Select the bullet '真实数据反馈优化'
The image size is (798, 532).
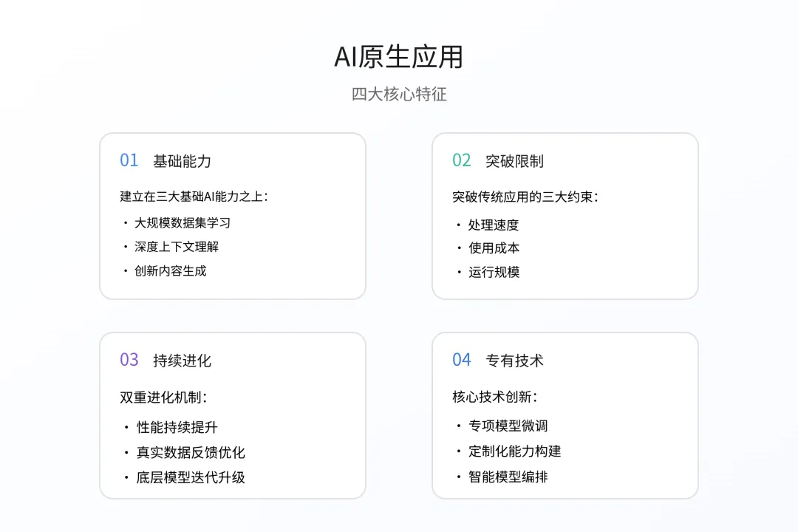point(191,453)
